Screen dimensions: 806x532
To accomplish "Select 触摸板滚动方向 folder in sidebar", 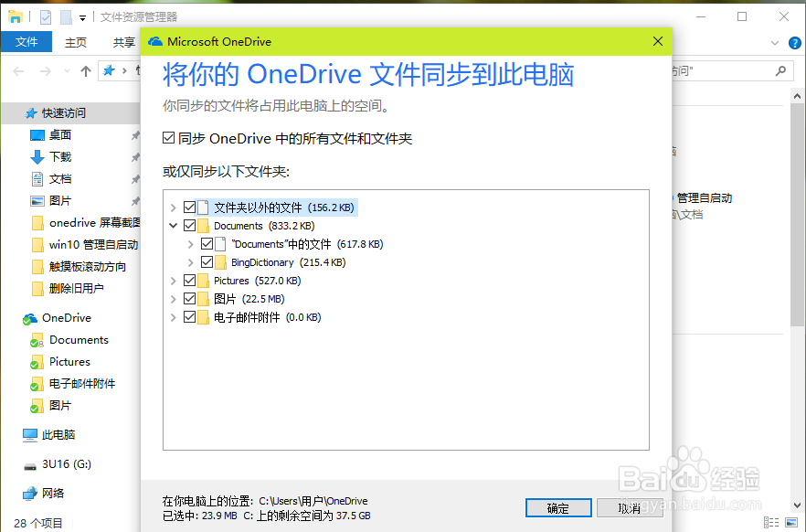I will [87, 267].
